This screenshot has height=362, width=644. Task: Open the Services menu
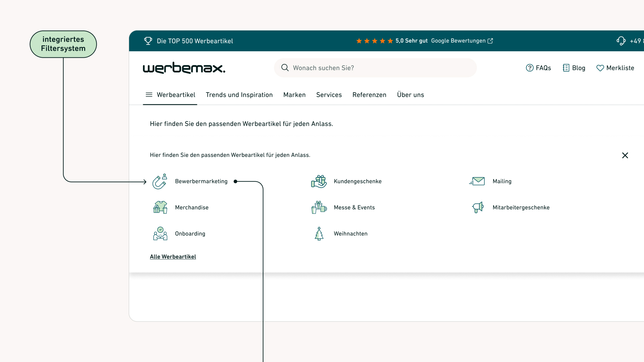coord(329,95)
